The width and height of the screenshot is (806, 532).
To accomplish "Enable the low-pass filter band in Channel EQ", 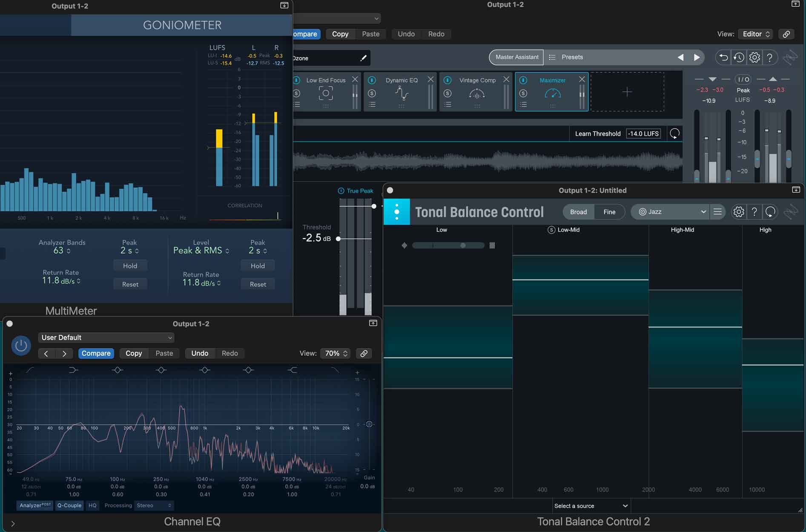I will pos(335,370).
